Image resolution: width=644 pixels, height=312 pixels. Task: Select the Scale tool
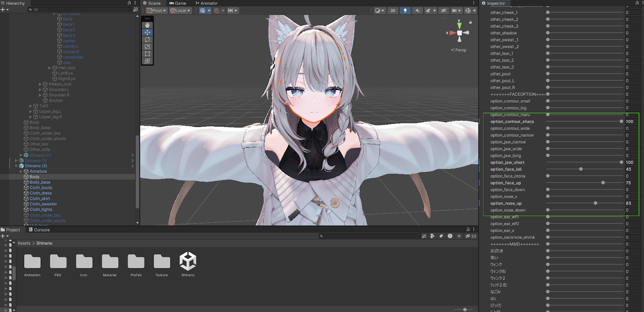point(147,47)
